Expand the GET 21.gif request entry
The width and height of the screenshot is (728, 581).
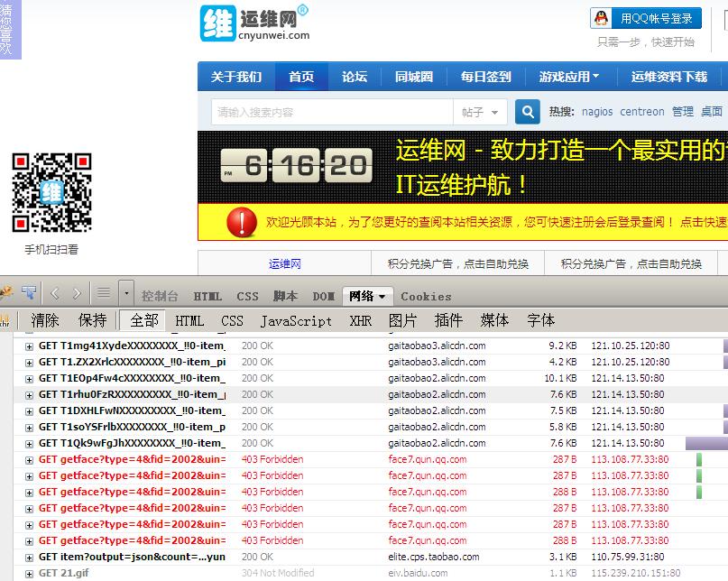(28, 573)
